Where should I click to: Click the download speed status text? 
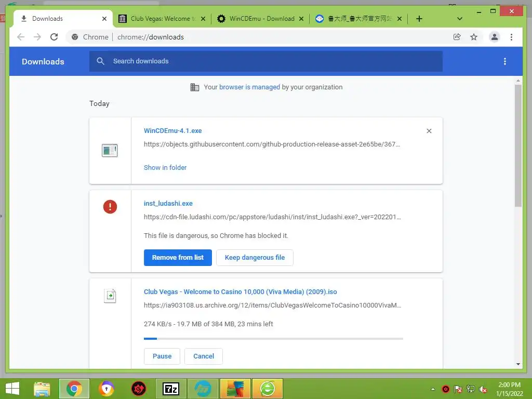208,324
